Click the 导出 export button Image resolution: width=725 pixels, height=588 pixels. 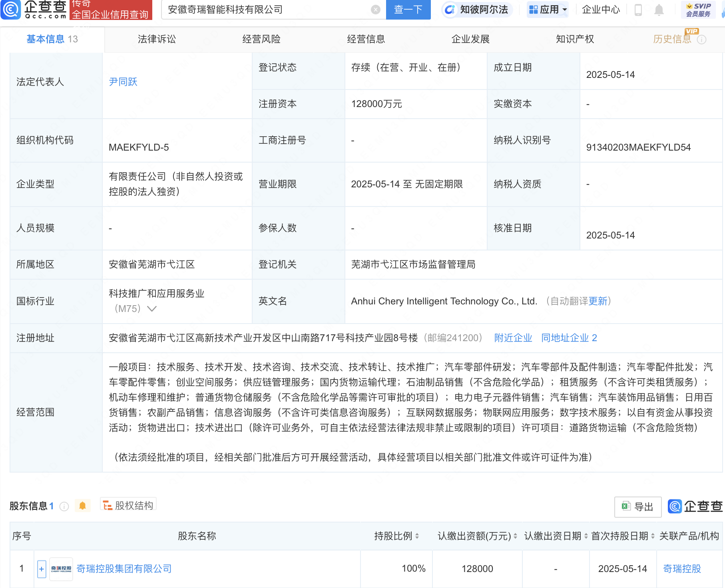coord(638,507)
